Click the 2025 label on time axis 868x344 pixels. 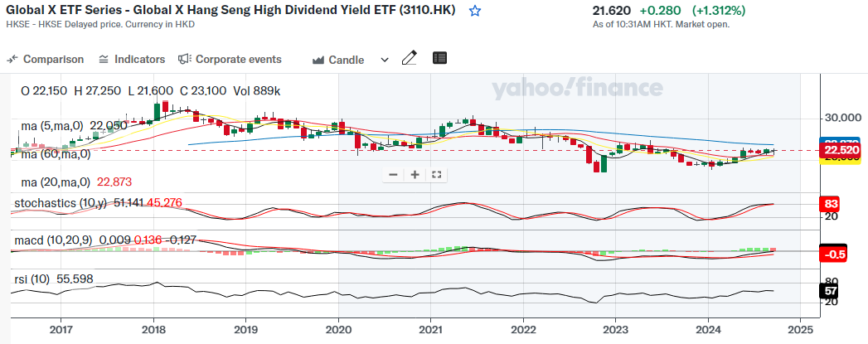click(800, 330)
